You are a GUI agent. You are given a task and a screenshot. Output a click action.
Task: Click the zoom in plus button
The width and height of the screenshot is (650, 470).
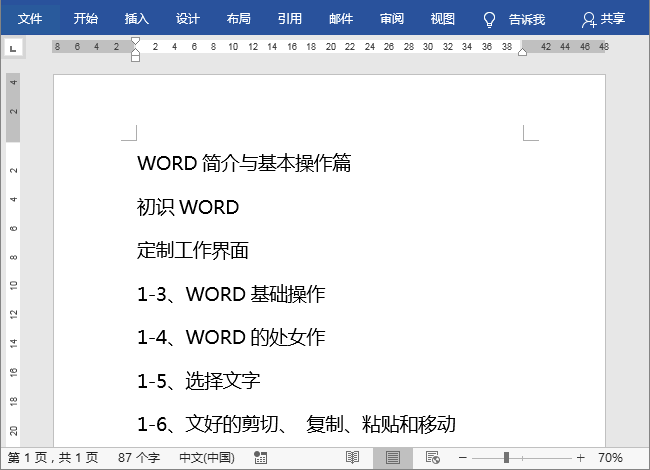pyautogui.click(x=580, y=458)
